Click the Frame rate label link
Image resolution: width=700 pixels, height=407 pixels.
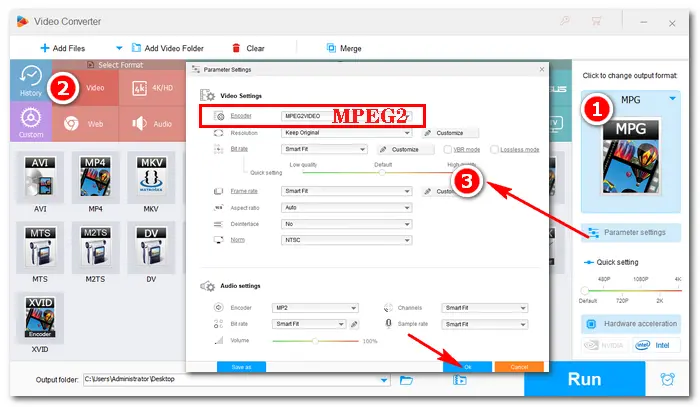[x=244, y=191]
